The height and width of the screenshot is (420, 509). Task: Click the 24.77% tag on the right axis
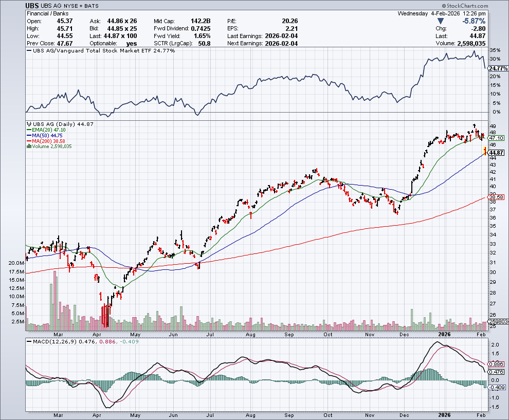point(498,68)
